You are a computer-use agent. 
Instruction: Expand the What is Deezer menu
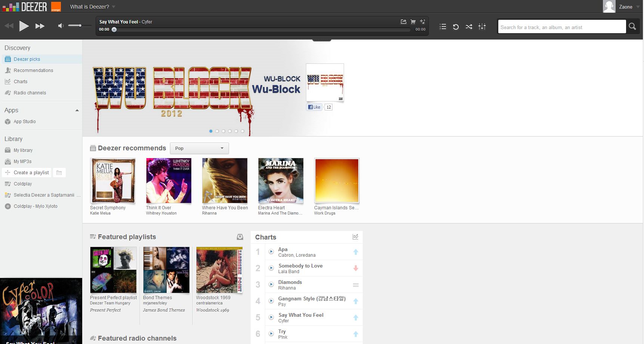(x=93, y=7)
